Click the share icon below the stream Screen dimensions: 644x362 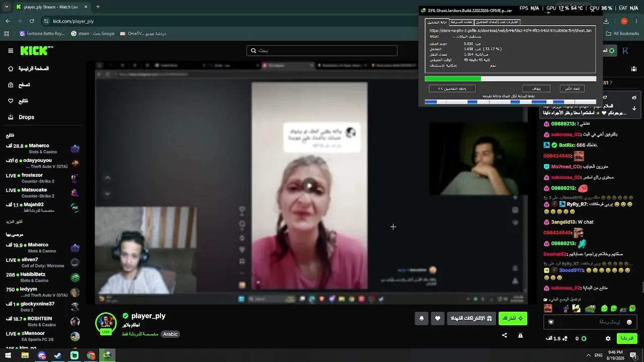[505, 335]
